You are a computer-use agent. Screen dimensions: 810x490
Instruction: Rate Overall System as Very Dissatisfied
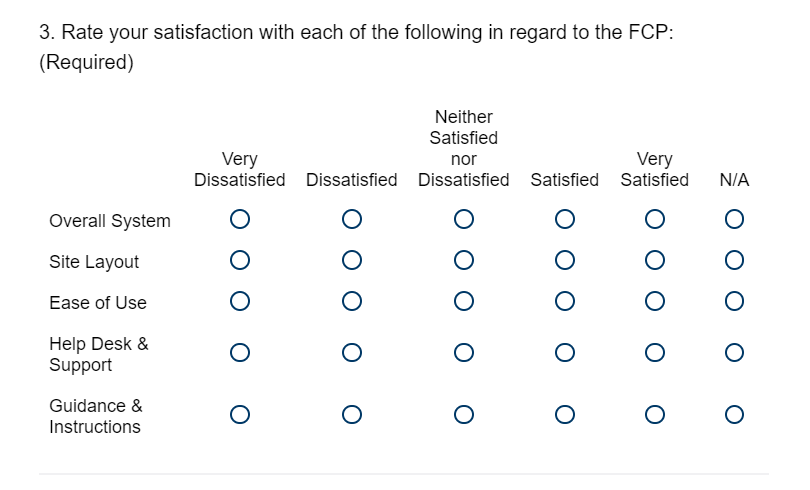[x=239, y=218]
